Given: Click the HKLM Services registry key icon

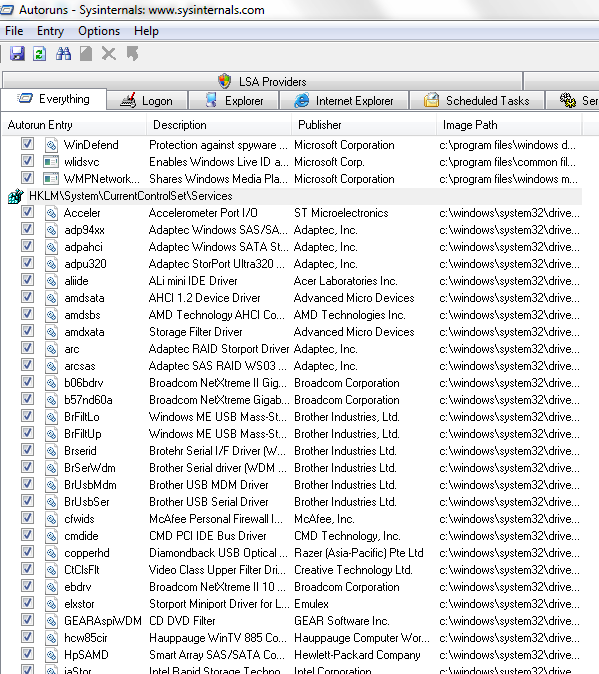Looking at the screenshot, I should point(15,196).
